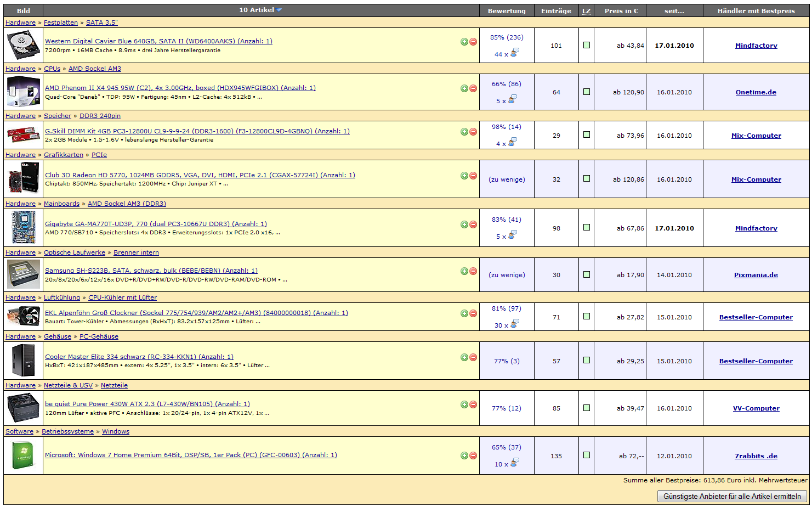Open Onetime.de dealer link

756,92
